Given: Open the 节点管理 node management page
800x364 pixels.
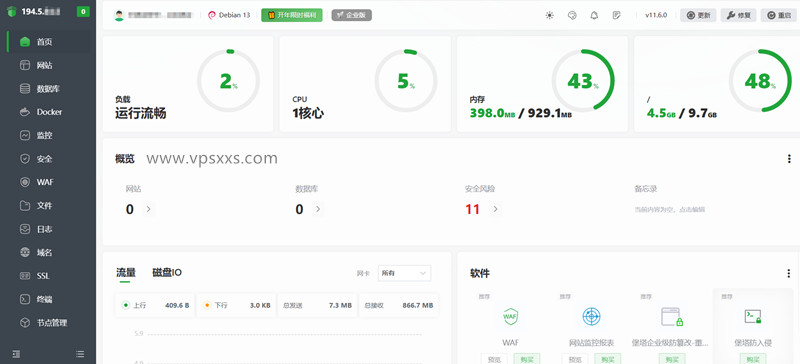Looking at the screenshot, I should 48,323.
